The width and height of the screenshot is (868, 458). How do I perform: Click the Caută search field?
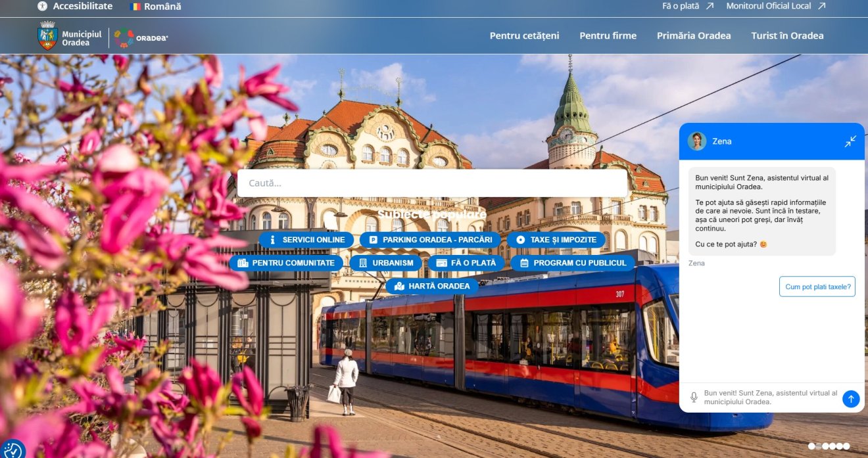[x=432, y=183]
